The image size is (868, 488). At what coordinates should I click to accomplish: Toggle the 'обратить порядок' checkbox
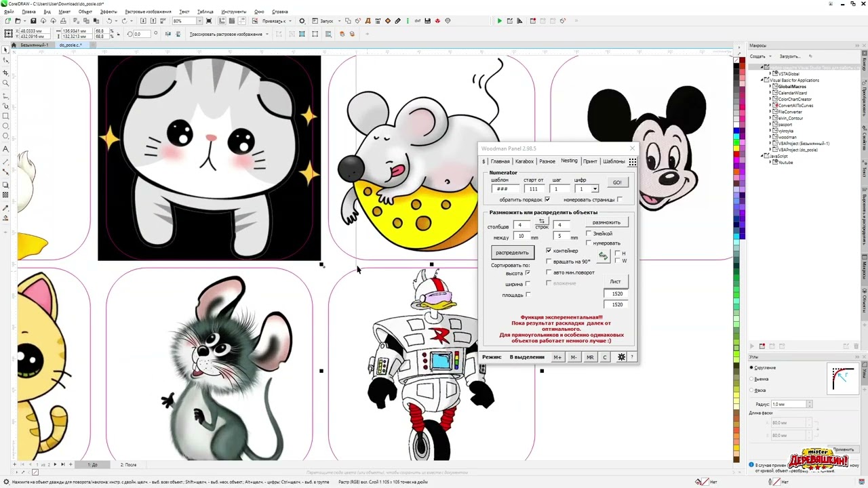pyautogui.click(x=547, y=199)
